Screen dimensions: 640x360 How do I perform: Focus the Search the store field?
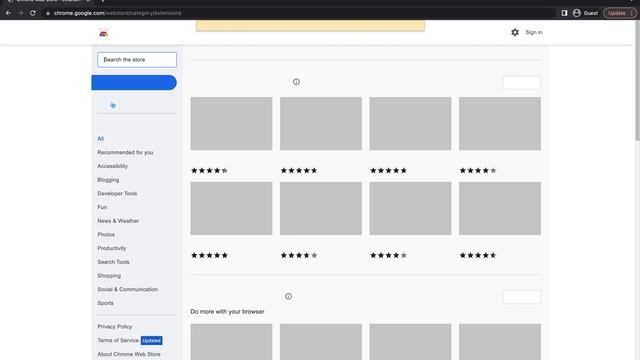coord(137,60)
